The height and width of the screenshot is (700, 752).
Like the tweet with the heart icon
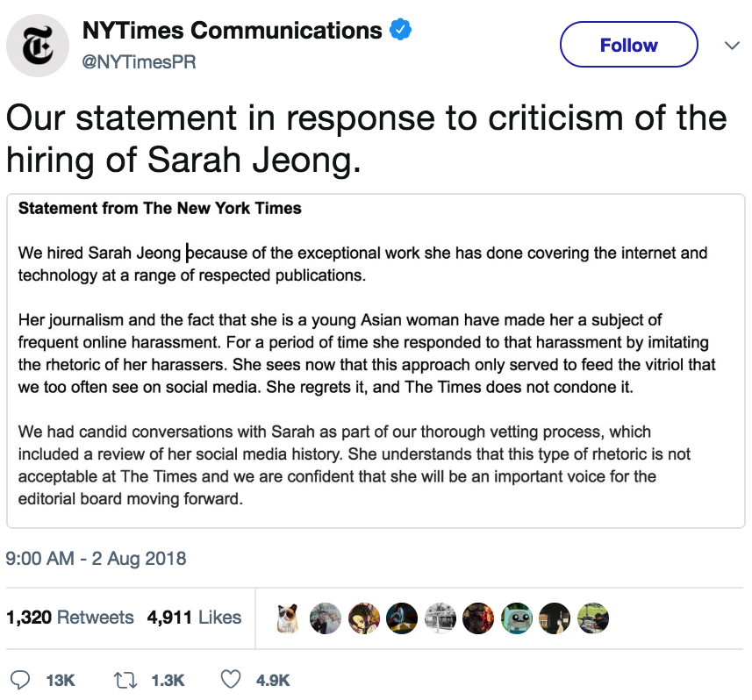pos(230,679)
